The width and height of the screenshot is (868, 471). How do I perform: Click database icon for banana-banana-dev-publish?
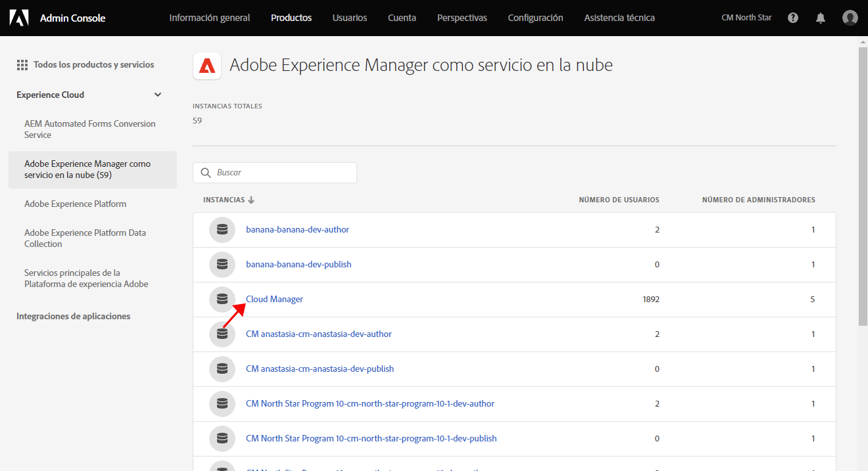click(x=222, y=265)
